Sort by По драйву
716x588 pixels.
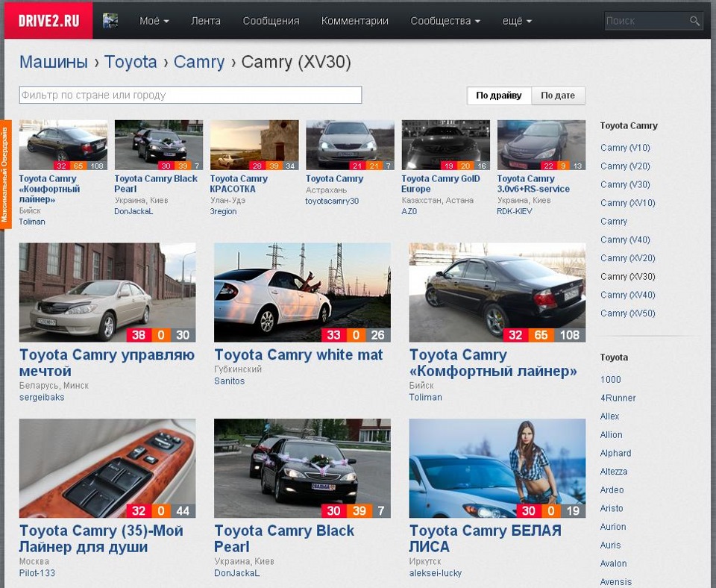pyautogui.click(x=499, y=96)
